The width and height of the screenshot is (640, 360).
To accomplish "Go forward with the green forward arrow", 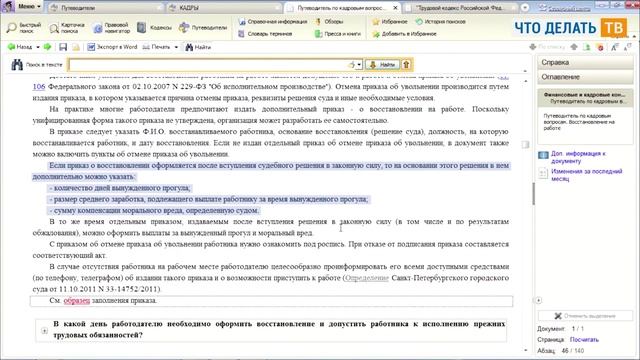I will 47,47.
